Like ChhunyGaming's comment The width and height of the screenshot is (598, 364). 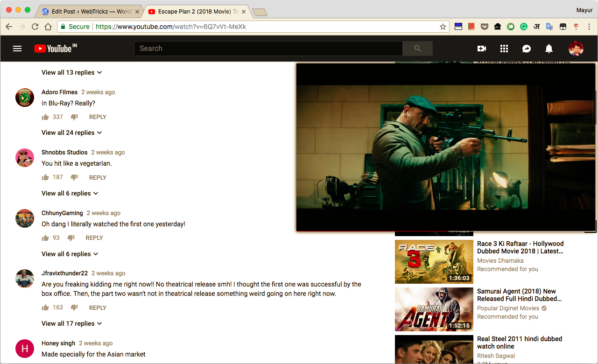pyautogui.click(x=45, y=238)
